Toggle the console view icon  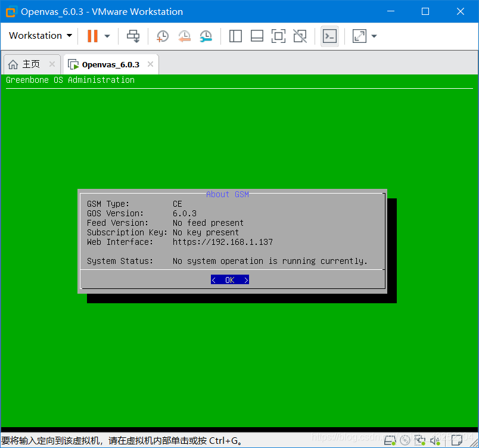[329, 36]
